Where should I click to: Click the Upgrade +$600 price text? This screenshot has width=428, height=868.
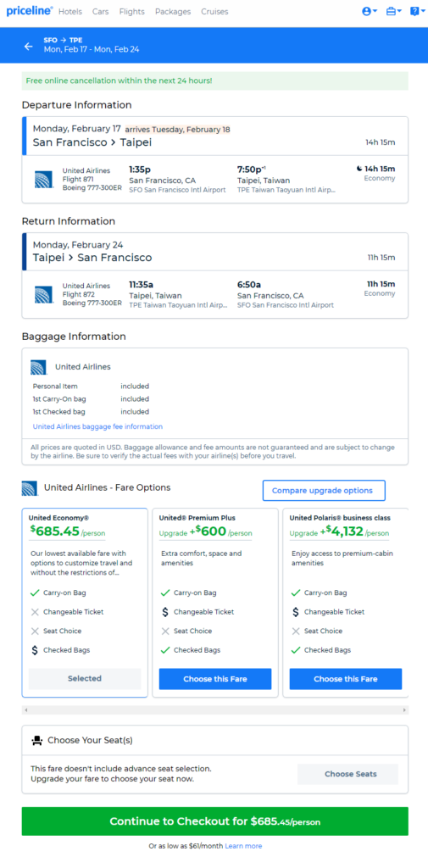[x=205, y=532]
